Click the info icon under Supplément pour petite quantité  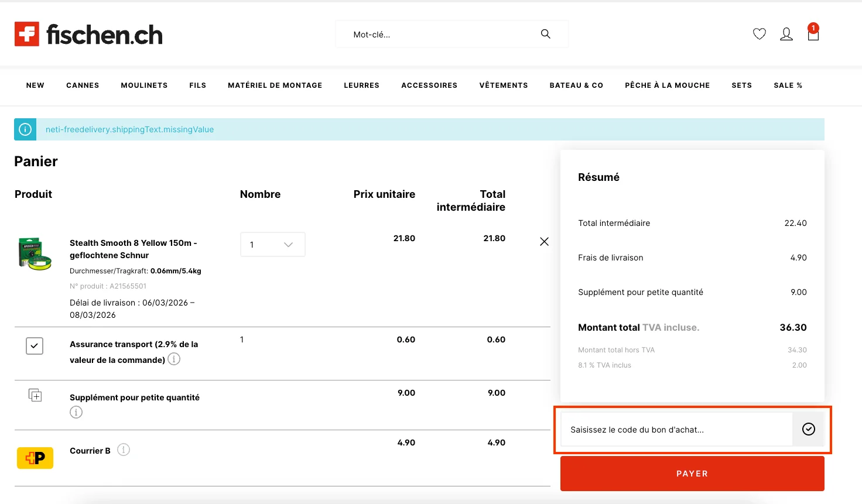click(x=76, y=412)
